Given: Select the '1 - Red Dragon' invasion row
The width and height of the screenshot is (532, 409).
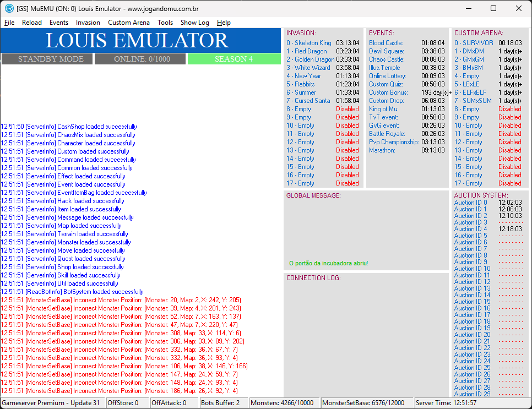Looking at the screenshot, I should coord(323,51).
